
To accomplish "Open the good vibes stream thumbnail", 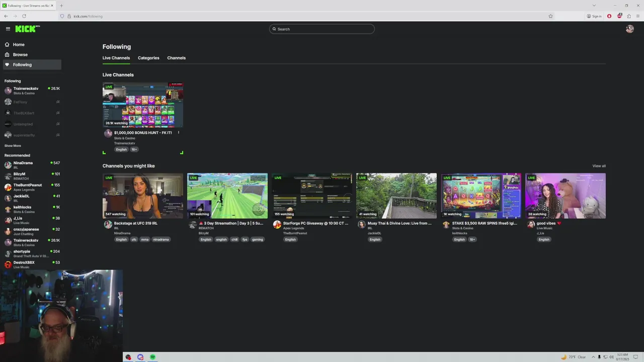I will pyautogui.click(x=566, y=196).
